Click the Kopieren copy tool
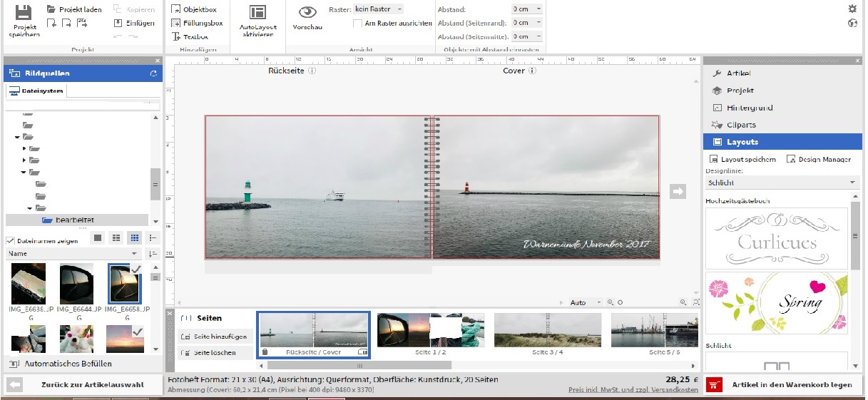This screenshot has height=400, width=868. coord(134,9)
